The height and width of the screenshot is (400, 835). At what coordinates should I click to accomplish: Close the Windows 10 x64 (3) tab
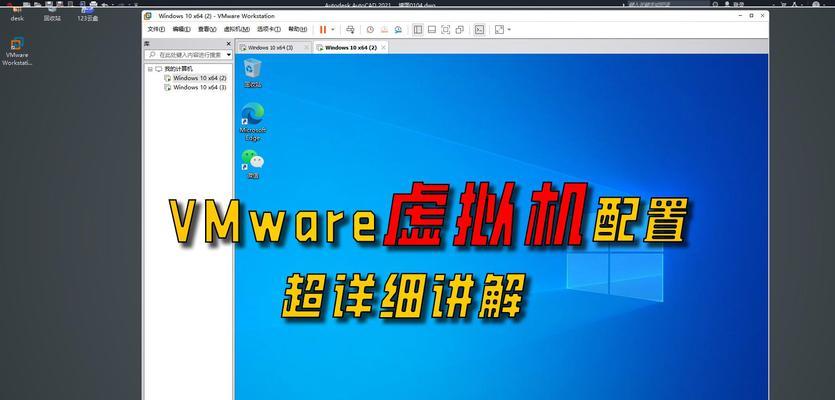306,47
